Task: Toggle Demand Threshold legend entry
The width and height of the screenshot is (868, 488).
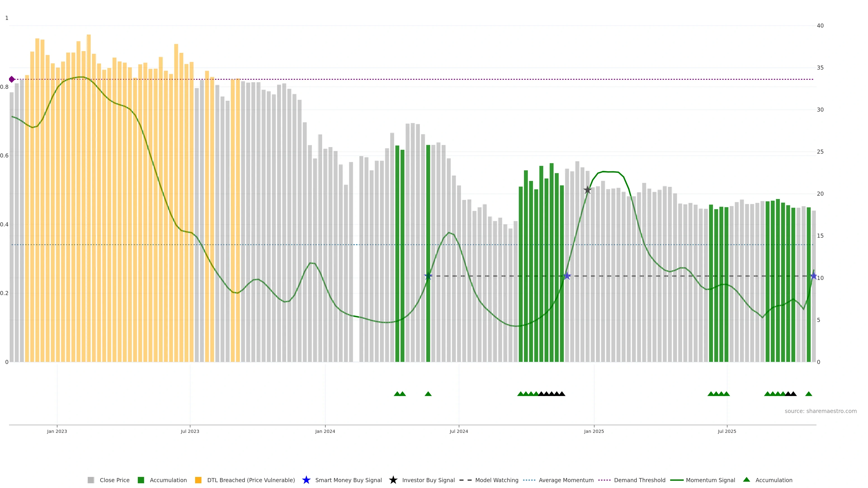Action: (639, 480)
